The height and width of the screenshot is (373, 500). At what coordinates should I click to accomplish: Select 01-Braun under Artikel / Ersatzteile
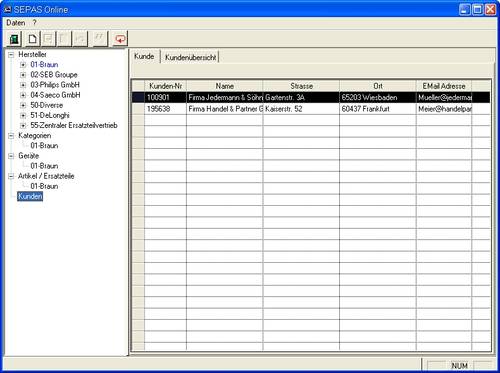tap(44, 186)
